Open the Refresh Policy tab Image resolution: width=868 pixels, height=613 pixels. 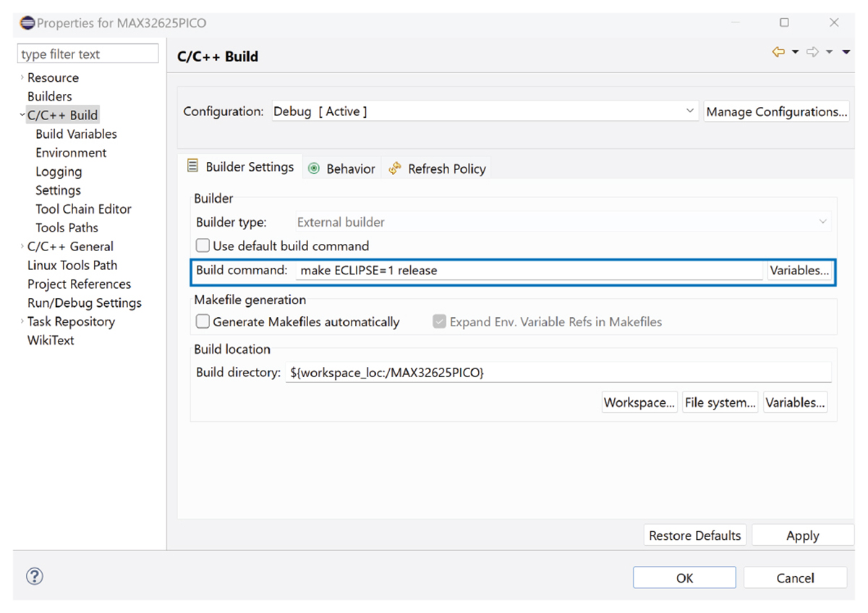(438, 169)
